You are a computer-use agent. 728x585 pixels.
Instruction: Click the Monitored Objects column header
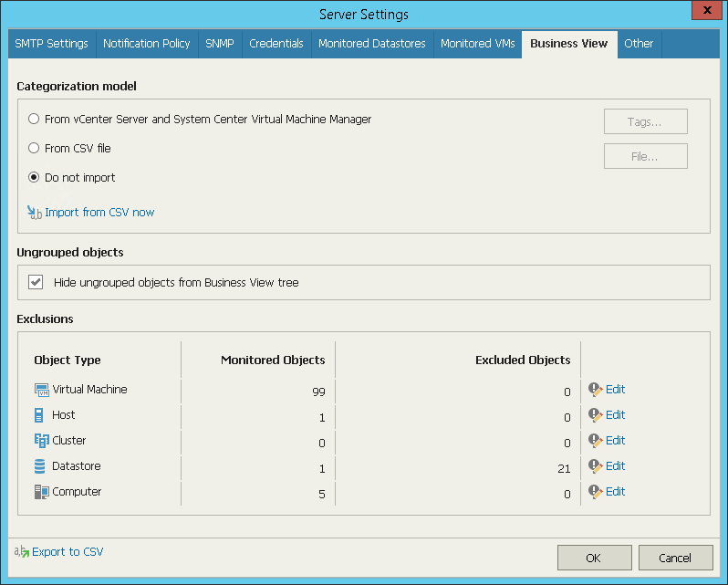point(273,360)
